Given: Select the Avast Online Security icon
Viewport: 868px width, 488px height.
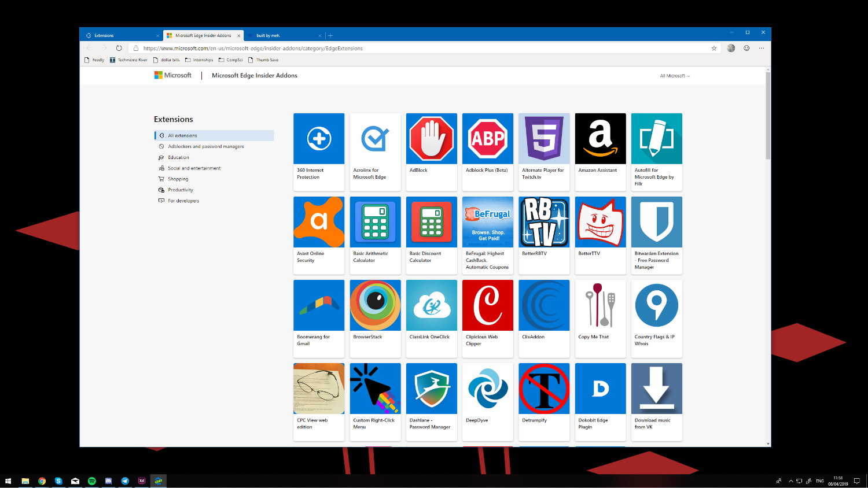Looking at the screenshot, I should pos(319,222).
